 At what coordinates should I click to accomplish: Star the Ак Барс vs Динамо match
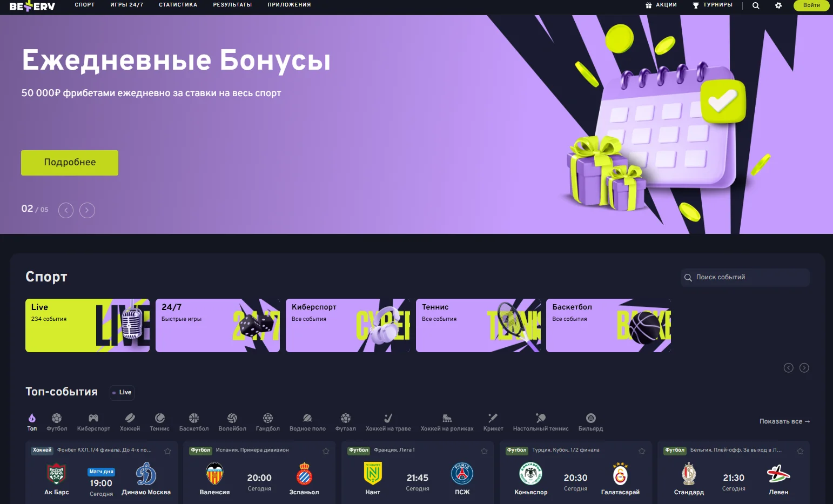pos(167,451)
